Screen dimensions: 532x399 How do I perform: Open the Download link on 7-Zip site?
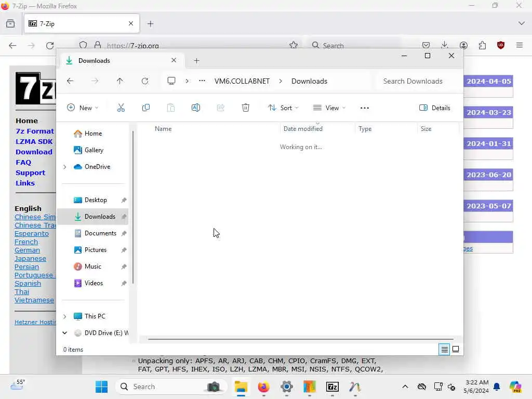point(34,152)
